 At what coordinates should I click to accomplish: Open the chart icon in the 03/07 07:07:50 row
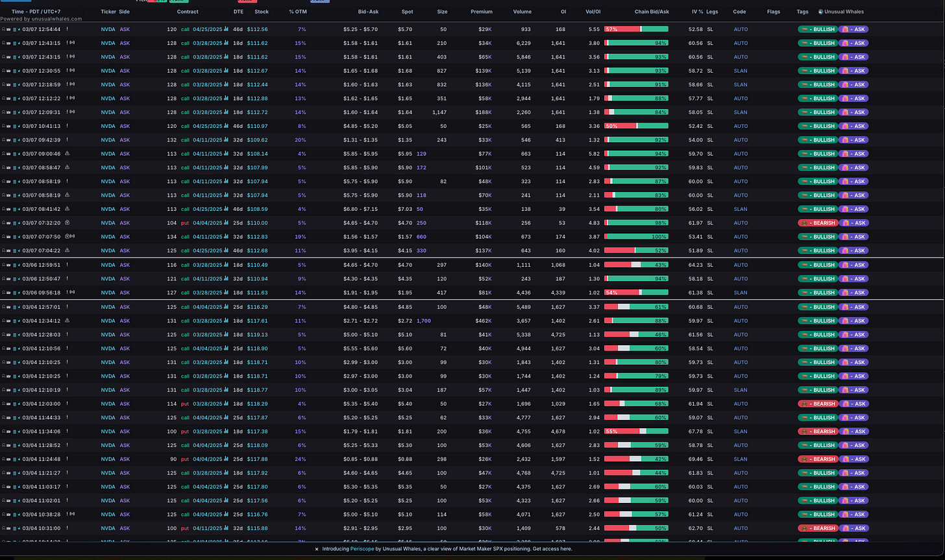pyautogui.click(x=226, y=237)
